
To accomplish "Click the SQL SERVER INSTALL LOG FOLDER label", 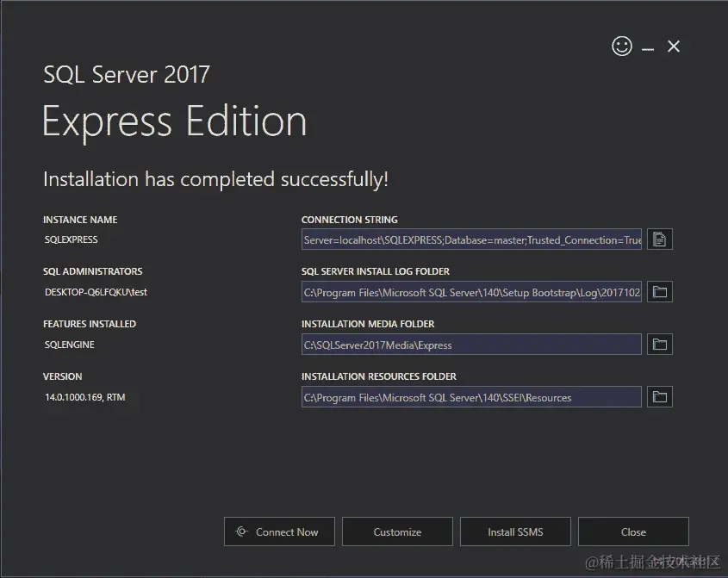I will 376,271.
